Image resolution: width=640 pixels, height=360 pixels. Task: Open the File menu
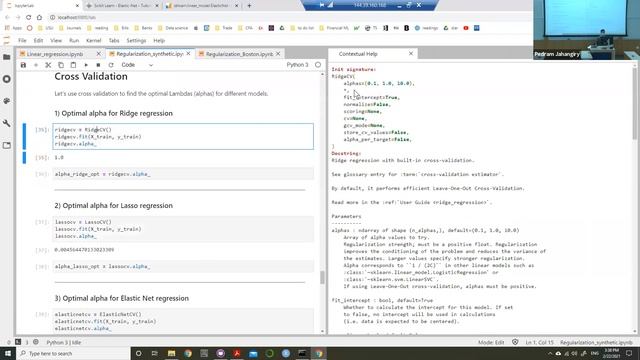[22, 40]
